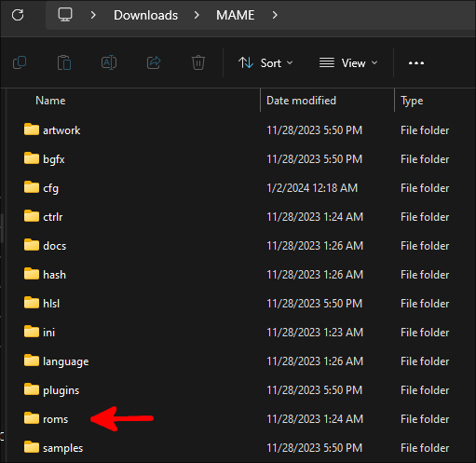This screenshot has width=476, height=463.
Task: Click the ini folder name
Action: pyautogui.click(x=48, y=333)
